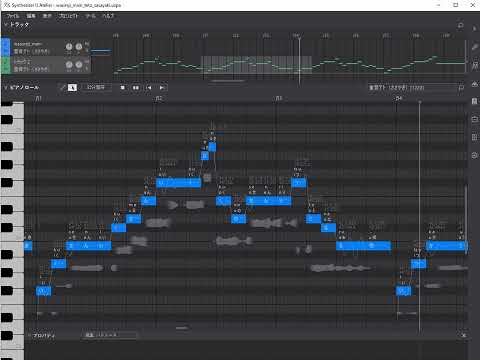Close the property panel with X

[463, 335]
